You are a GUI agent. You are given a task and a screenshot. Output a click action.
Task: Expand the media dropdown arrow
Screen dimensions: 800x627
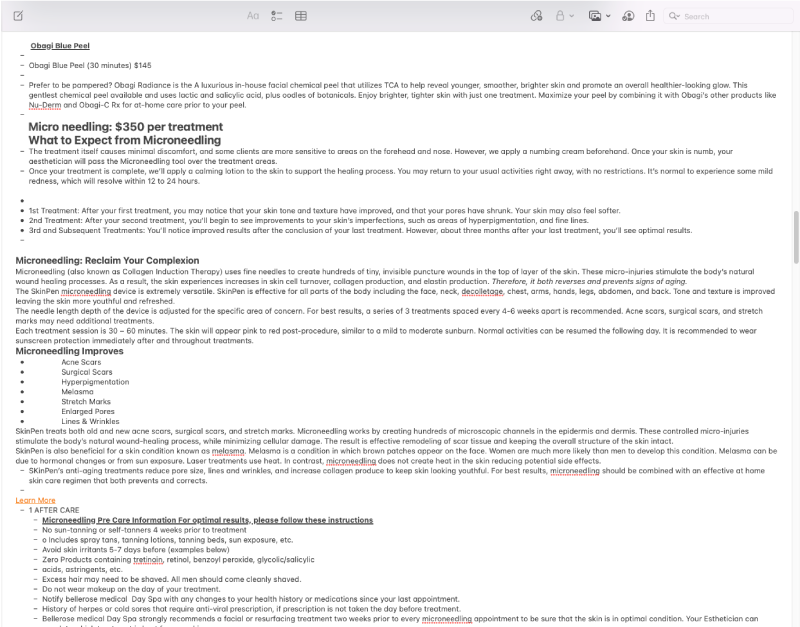coord(608,16)
